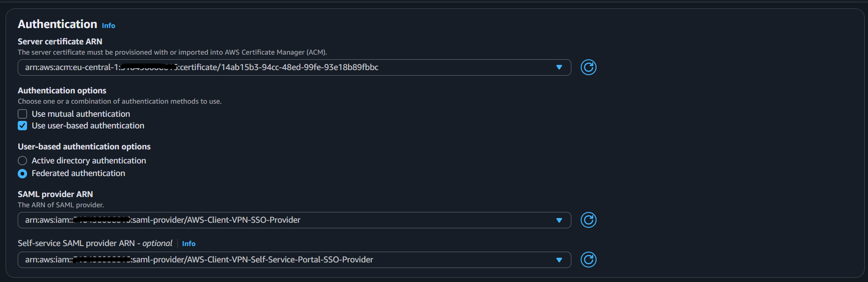Select the Federated authentication option
This screenshot has height=282, width=868.
[22, 173]
